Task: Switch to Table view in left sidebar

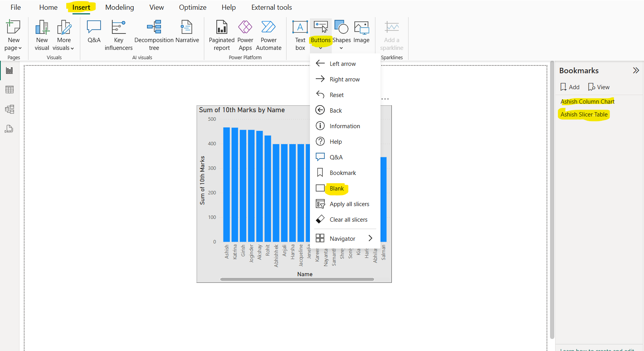Action: 9,90
